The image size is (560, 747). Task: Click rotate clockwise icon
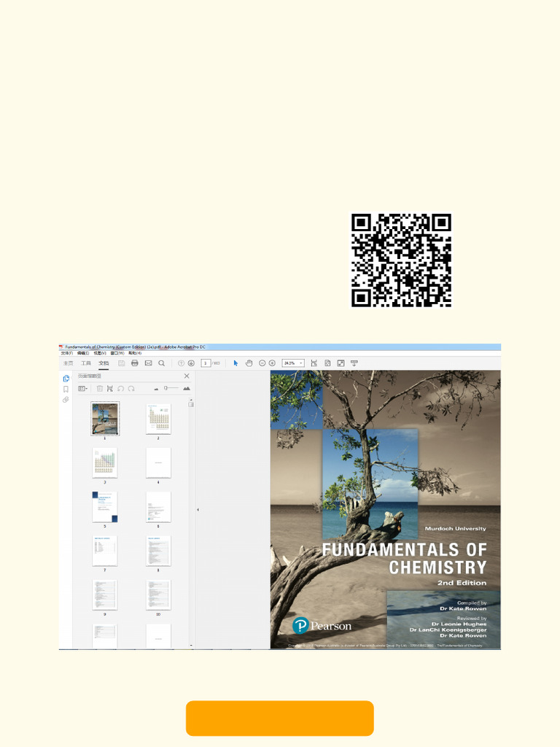click(131, 389)
